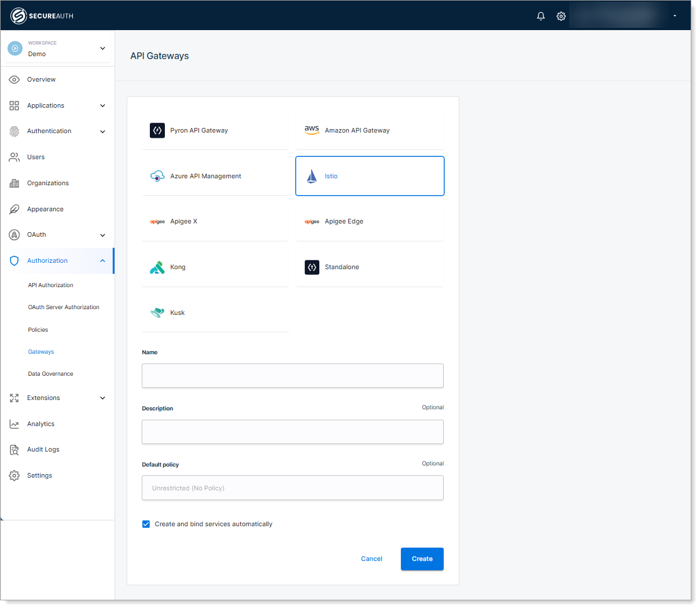Choose the Pyron API Gateway label
Viewport: 700px width, 609px height.
[x=199, y=131]
